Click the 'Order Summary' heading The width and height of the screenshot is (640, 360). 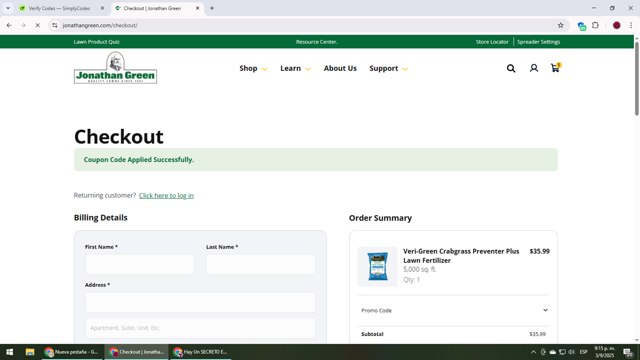point(380,218)
